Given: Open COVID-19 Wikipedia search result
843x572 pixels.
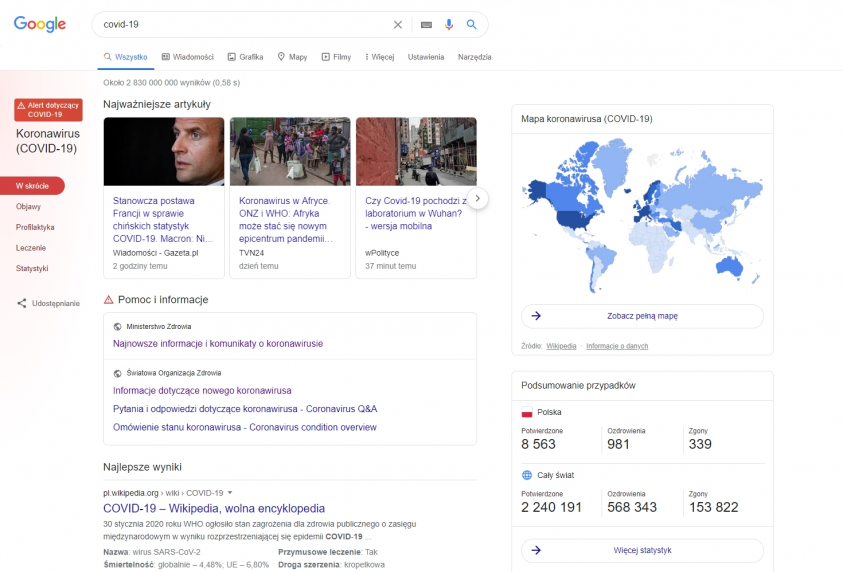Looking at the screenshot, I should click(x=214, y=509).
